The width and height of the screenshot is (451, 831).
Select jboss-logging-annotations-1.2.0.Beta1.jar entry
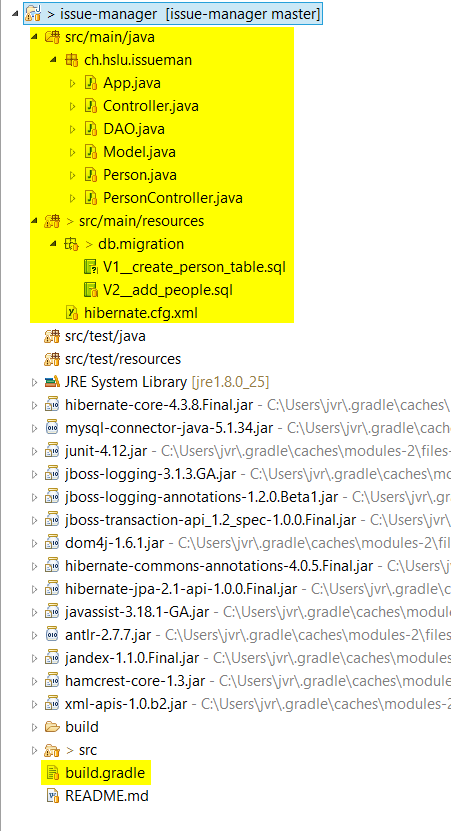(x=201, y=497)
